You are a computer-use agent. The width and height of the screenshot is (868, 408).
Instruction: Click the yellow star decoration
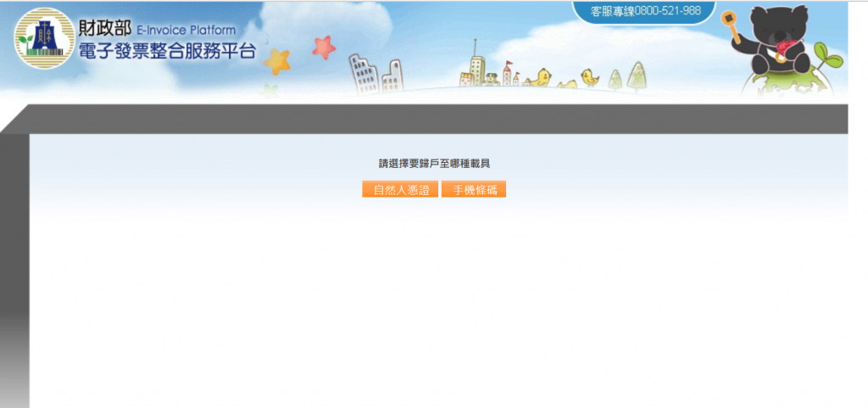[277, 61]
